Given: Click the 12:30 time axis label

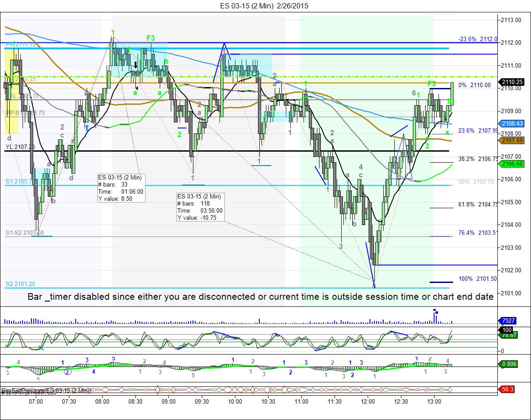Looking at the screenshot, I should tap(401, 401).
